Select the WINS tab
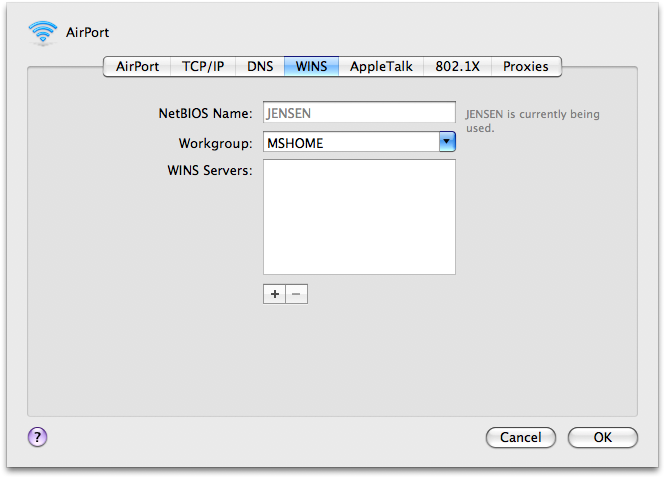The image size is (665, 478). (311, 67)
